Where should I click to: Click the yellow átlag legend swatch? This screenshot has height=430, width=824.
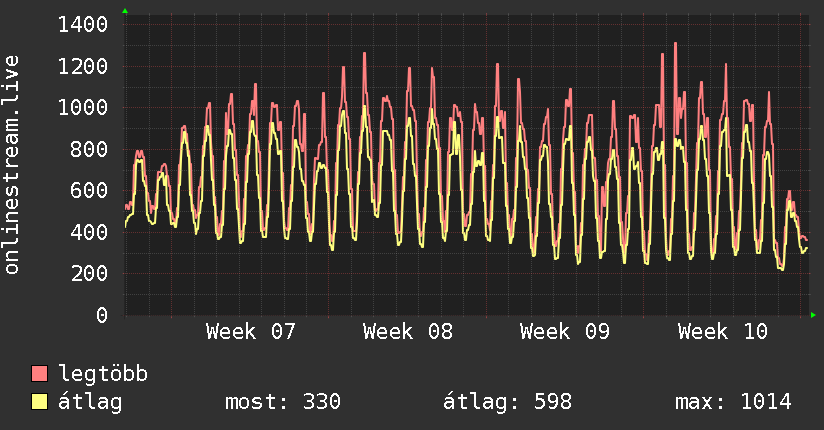click(x=39, y=402)
